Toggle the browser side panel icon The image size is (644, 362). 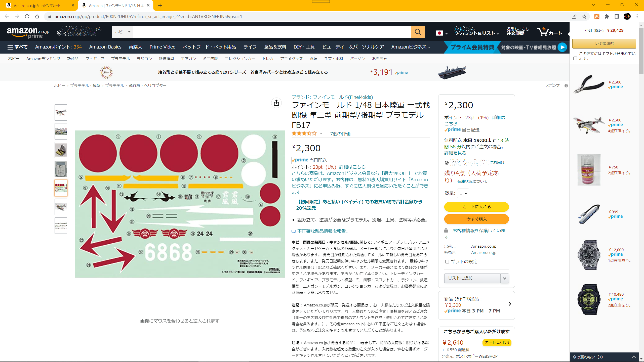point(617,16)
